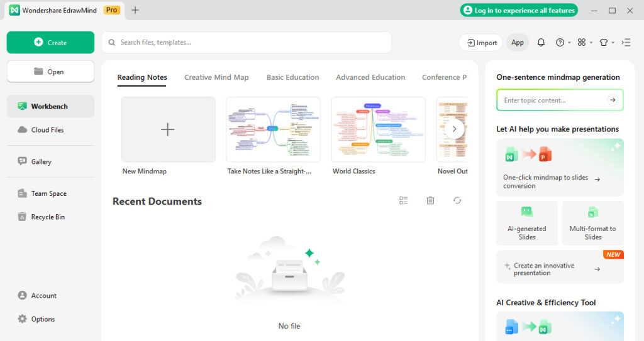Click the Gallery icon
The width and height of the screenshot is (644, 341).
pyautogui.click(x=22, y=161)
